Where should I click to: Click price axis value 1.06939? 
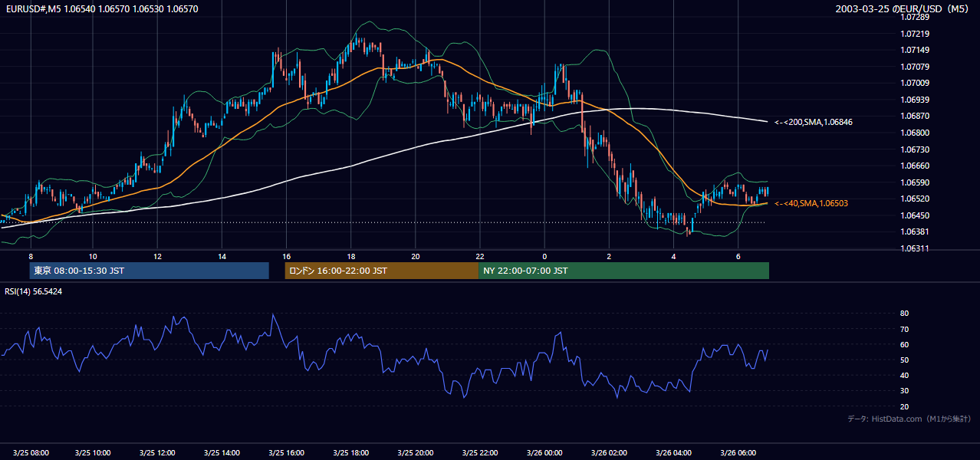pyautogui.click(x=915, y=100)
